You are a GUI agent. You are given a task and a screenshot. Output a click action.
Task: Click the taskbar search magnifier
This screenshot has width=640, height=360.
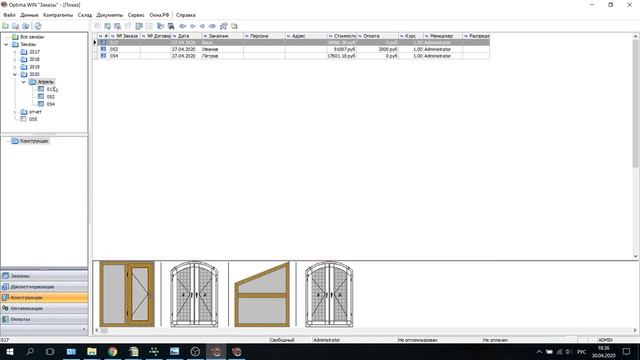click(x=30, y=351)
